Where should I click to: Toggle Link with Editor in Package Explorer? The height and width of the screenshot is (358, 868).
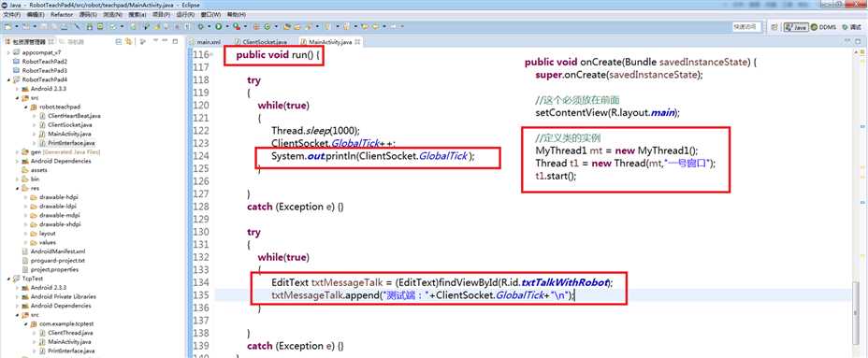[x=128, y=41]
